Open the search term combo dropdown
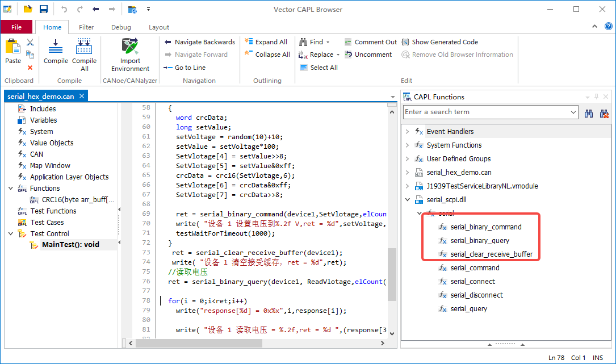This screenshot has width=616, height=364. click(573, 112)
